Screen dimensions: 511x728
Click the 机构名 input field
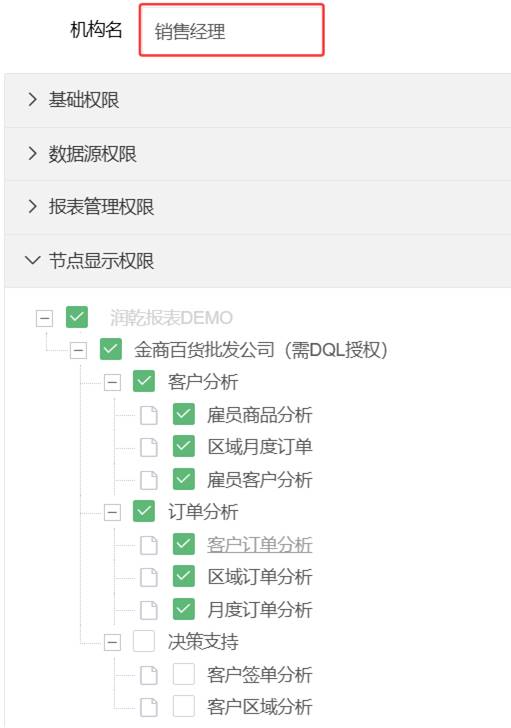[x=232, y=30]
